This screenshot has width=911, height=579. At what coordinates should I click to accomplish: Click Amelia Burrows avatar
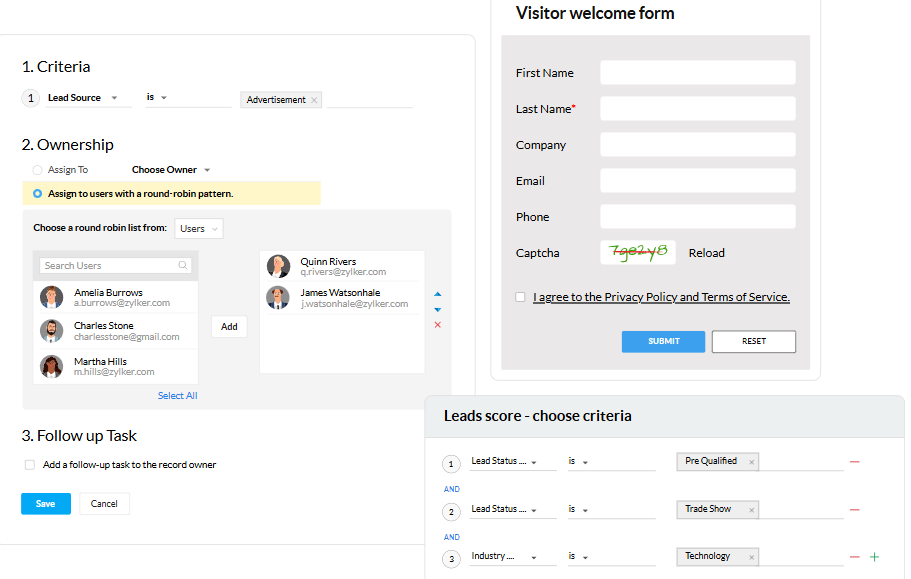coord(52,297)
